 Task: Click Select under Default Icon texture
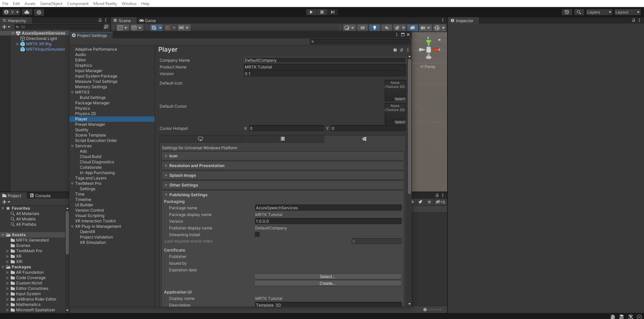400,99
